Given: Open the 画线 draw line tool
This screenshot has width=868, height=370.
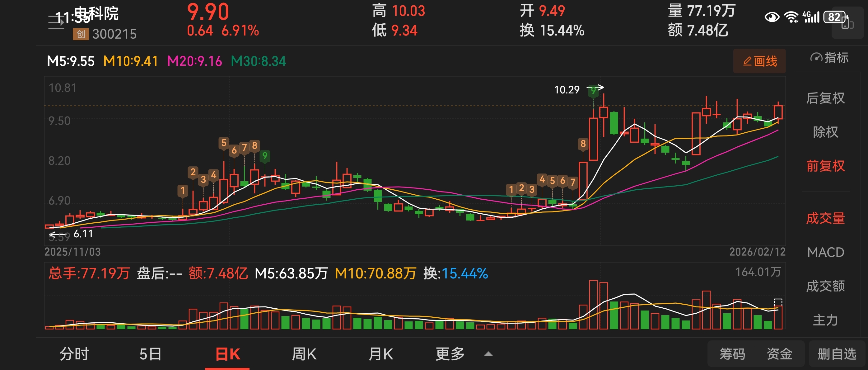Looking at the screenshot, I should pyautogui.click(x=759, y=61).
